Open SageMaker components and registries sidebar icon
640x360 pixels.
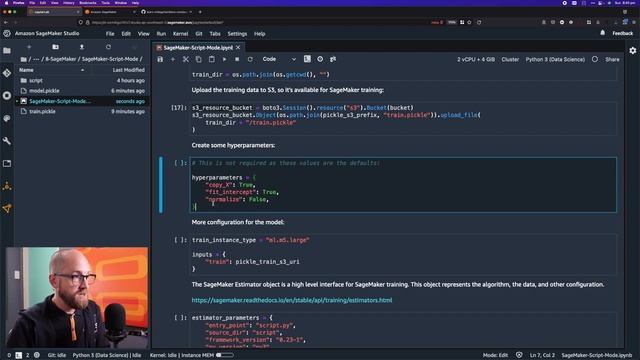point(7,186)
